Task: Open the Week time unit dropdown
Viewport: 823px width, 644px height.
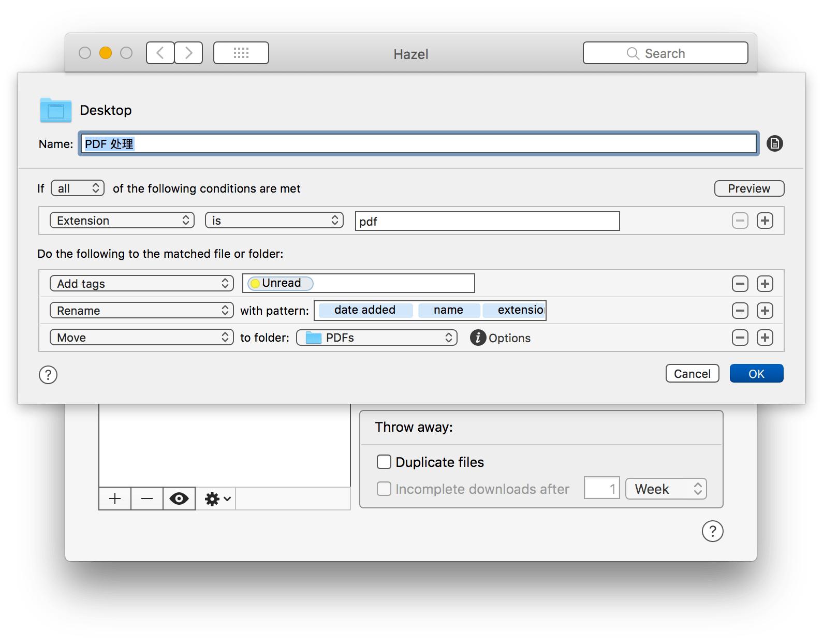Action: point(666,489)
